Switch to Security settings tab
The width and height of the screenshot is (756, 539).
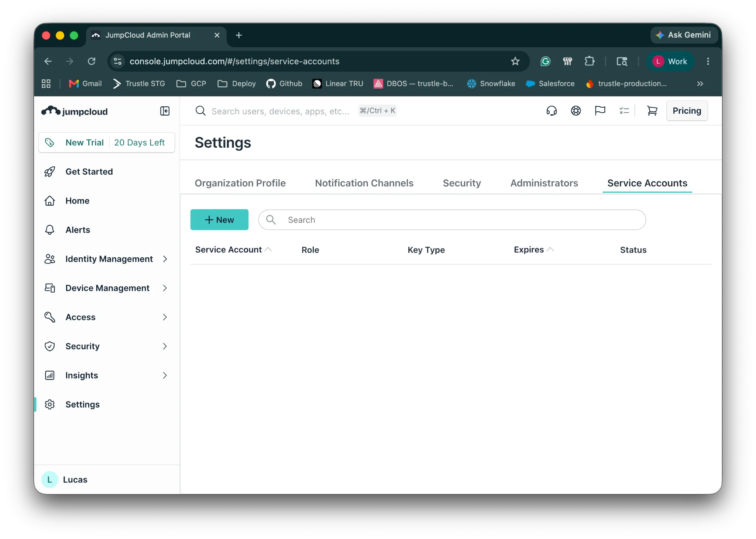462,183
